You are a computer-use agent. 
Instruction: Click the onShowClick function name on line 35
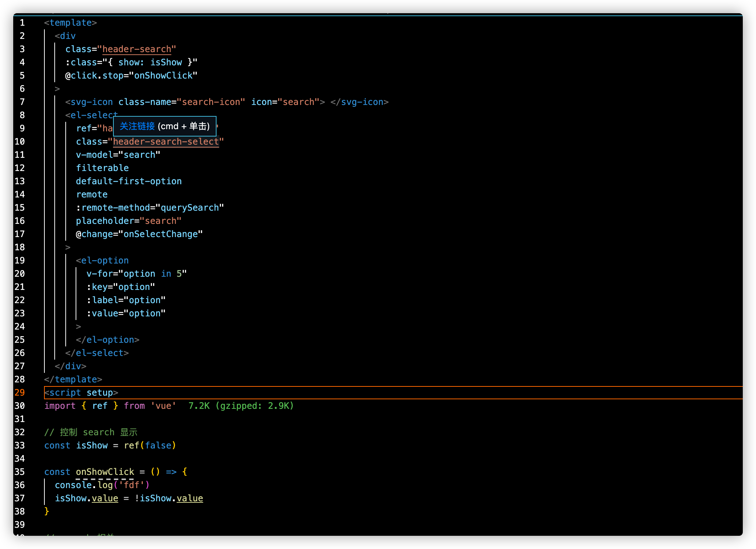click(105, 472)
